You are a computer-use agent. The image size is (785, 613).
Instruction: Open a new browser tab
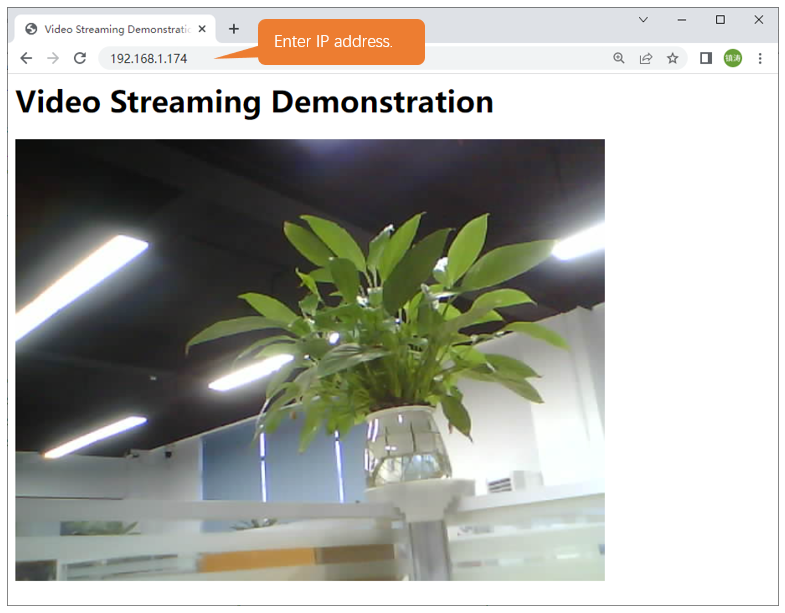(x=234, y=29)
